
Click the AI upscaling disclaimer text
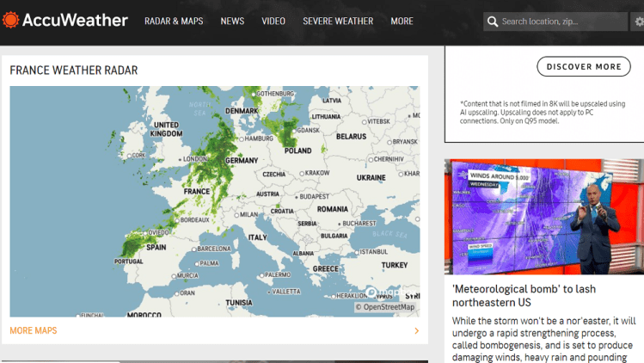[543, 112]
